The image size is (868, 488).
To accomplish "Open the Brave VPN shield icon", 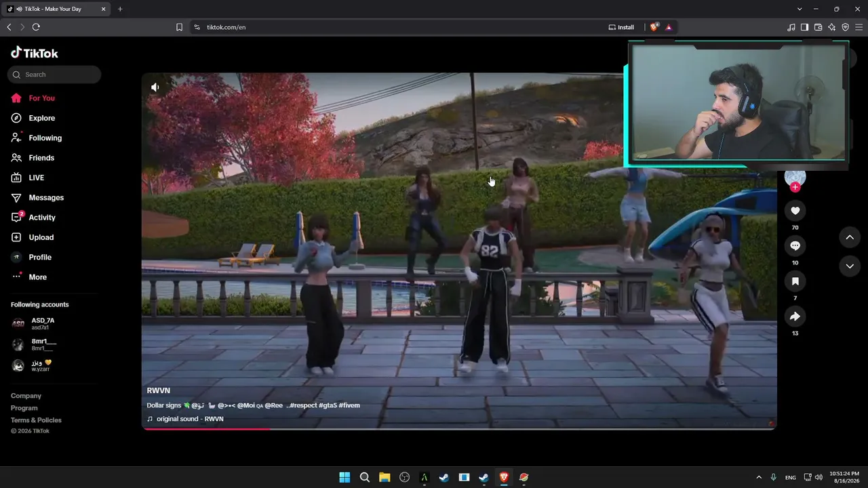I will (845, 27).
